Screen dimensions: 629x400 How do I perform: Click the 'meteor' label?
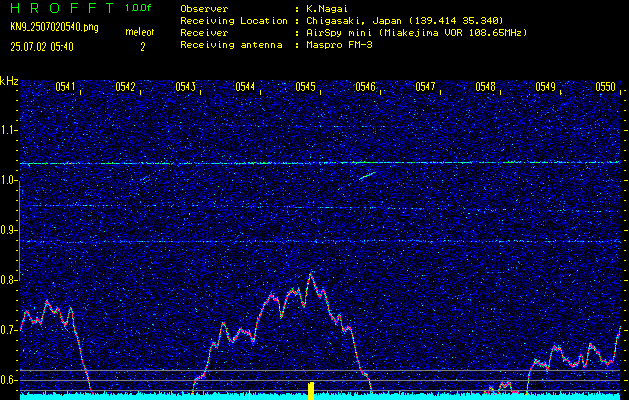coord(140,32)
